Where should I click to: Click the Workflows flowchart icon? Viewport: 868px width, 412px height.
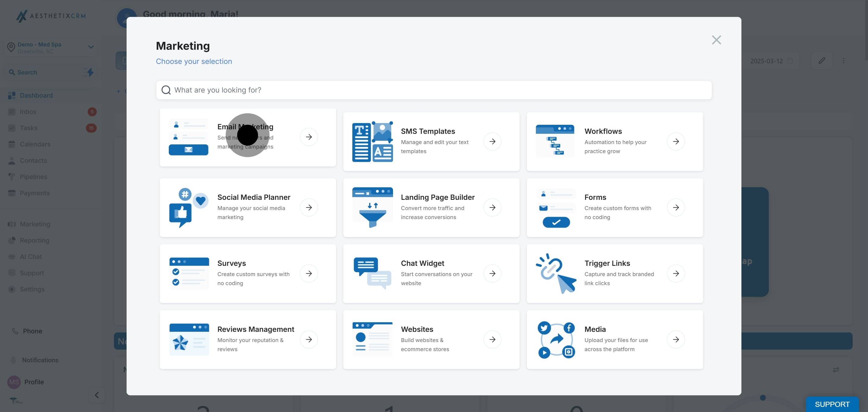[x=555, y=141]
